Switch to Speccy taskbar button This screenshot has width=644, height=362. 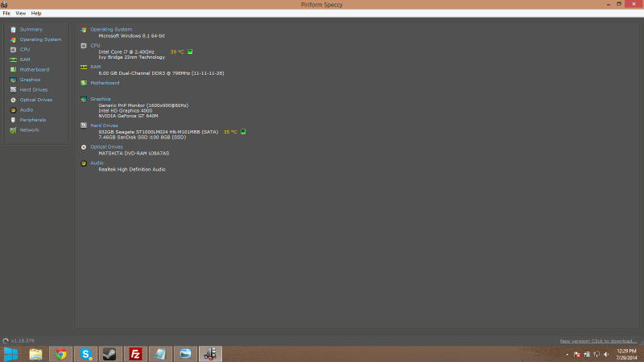(210, 354)
